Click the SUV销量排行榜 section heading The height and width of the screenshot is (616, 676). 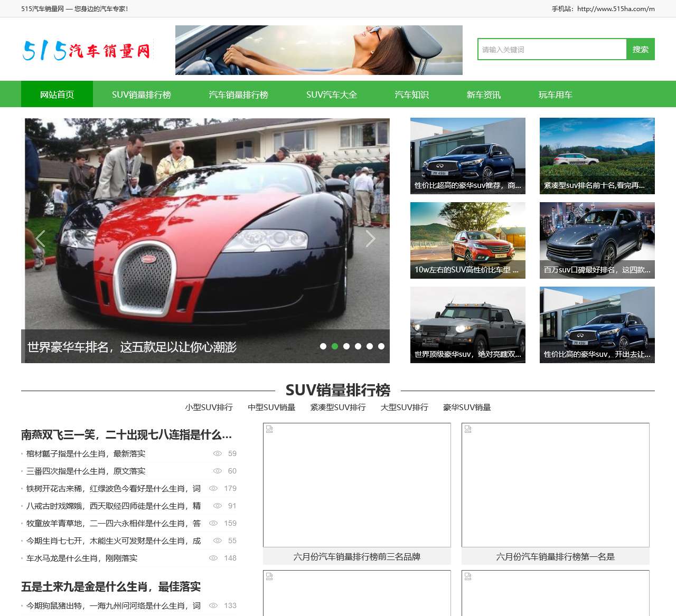(338, 390)
